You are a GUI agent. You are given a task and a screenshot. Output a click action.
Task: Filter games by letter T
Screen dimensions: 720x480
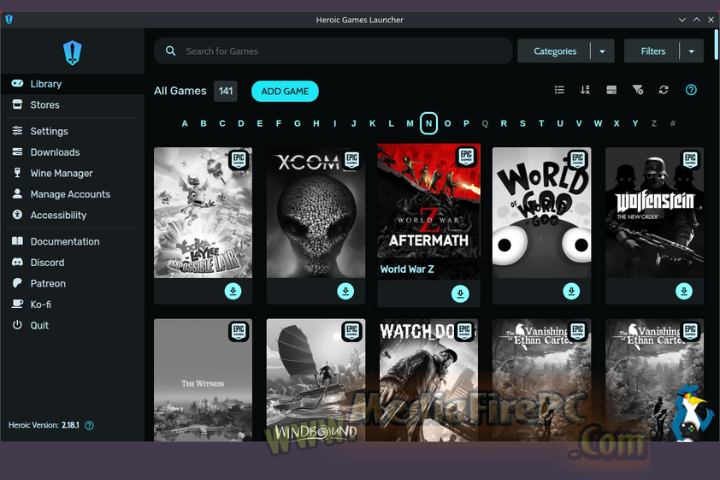pyautogui.click(x=541, y=124)
